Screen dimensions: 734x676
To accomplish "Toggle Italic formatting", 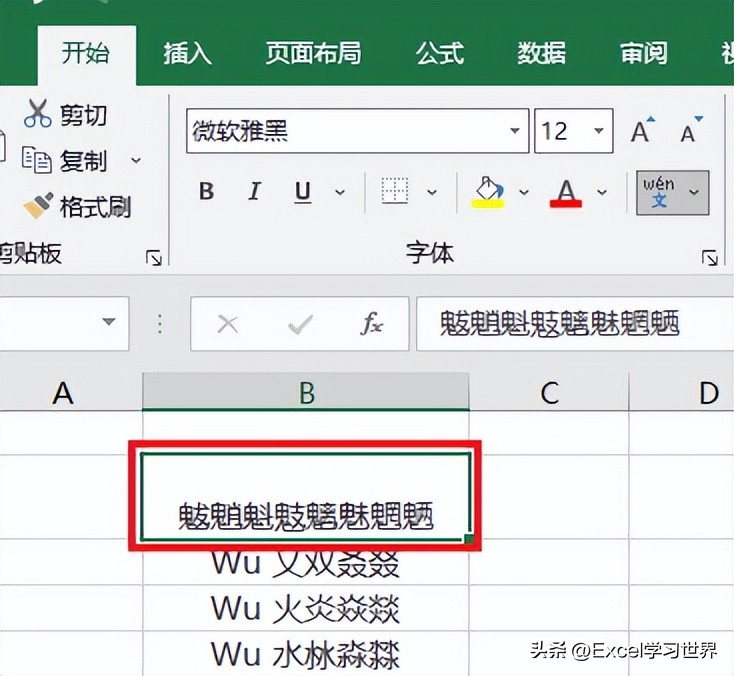I will (254, 191).
